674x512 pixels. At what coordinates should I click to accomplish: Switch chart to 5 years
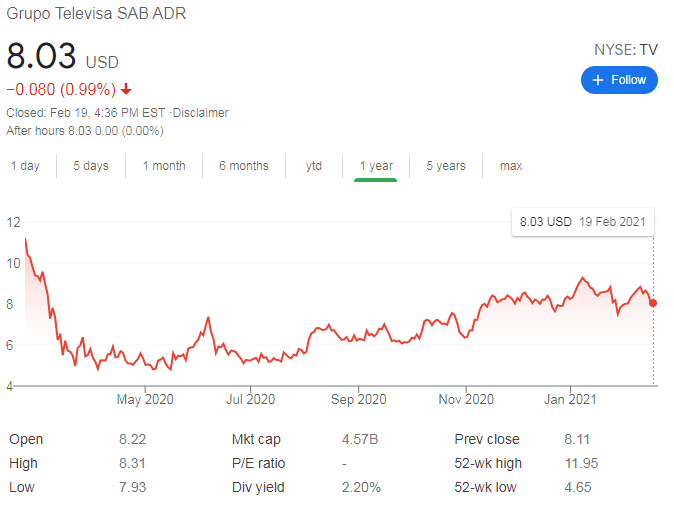tap(446, 166)
